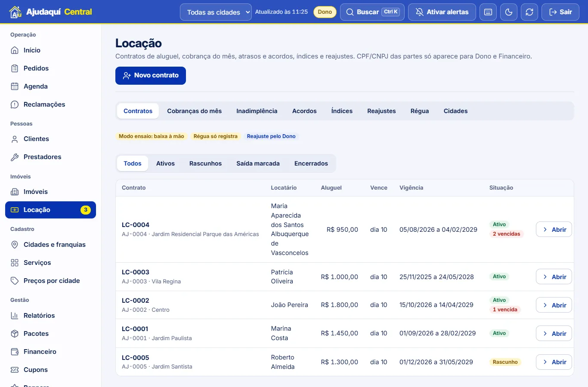Open Relatórios in the sidebar
This screenshot has height=387, width=588.
(x=51, y=316)
